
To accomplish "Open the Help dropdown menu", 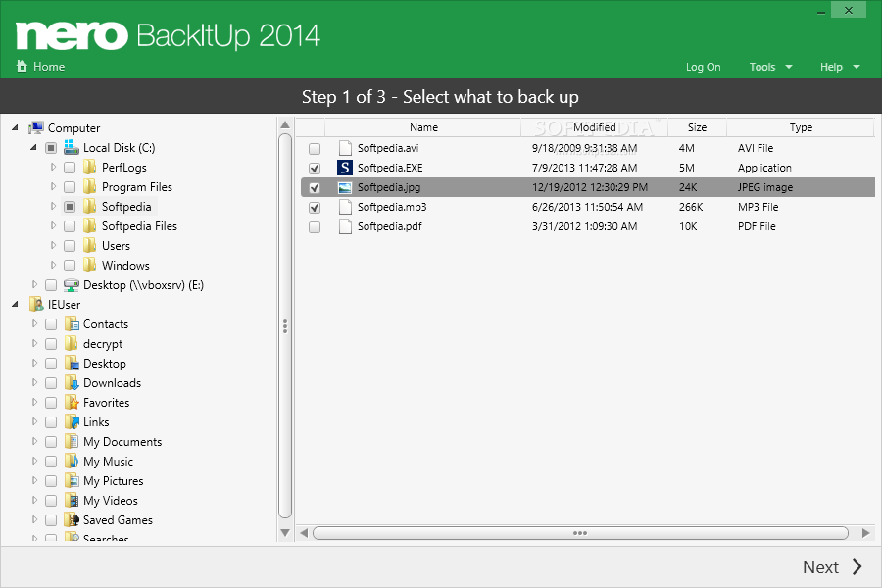I will (x=840, y=67).
